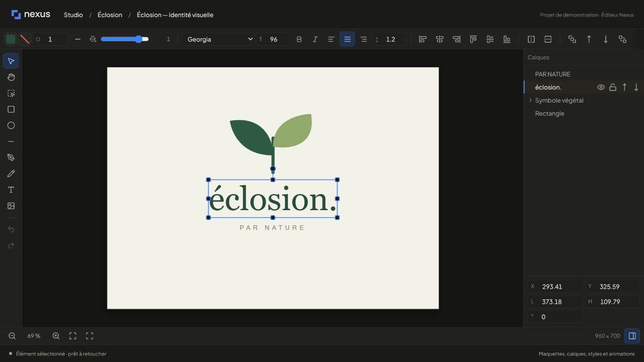Set text alignment to right
Image resolution: width=644 pixels, height=362 pixels.
click(363, 39)
